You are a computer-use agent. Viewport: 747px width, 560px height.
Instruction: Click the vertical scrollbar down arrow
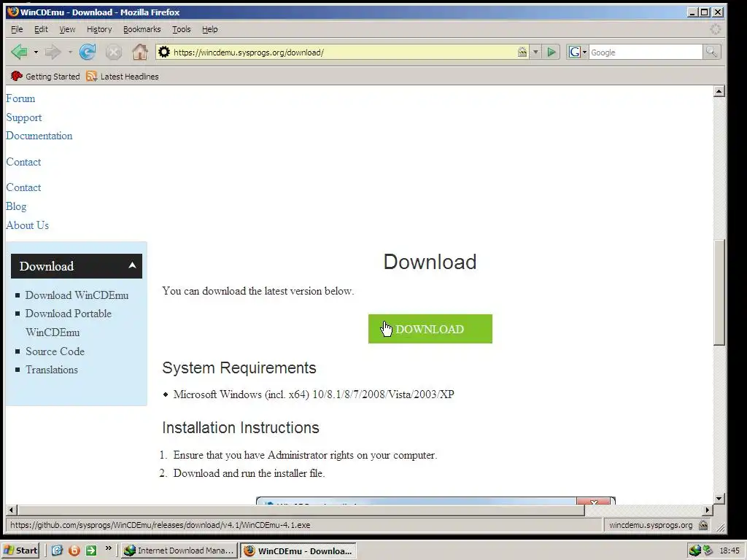coord(719,499)
